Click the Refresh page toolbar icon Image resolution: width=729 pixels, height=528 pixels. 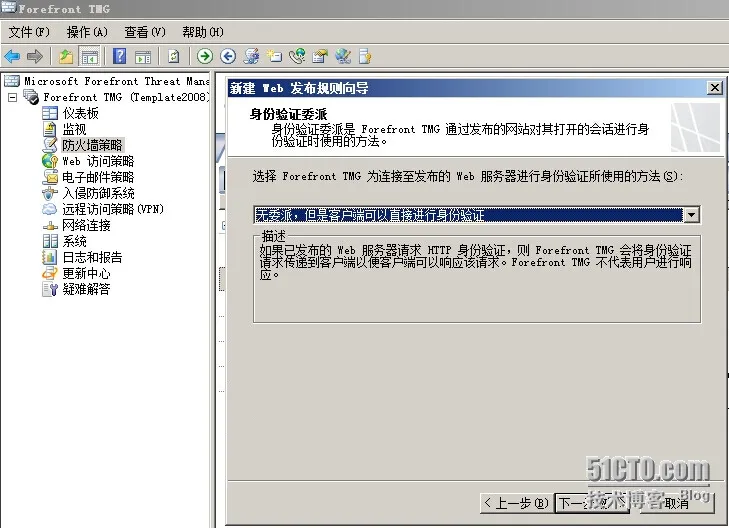click(173, 56)
